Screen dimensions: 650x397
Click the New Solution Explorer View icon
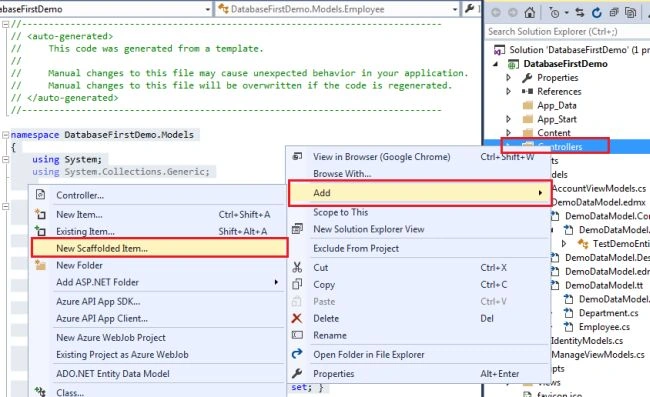297,228
